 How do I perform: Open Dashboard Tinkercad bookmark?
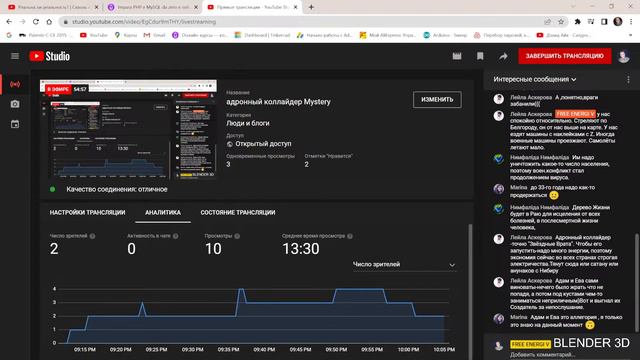click(262, 35)
